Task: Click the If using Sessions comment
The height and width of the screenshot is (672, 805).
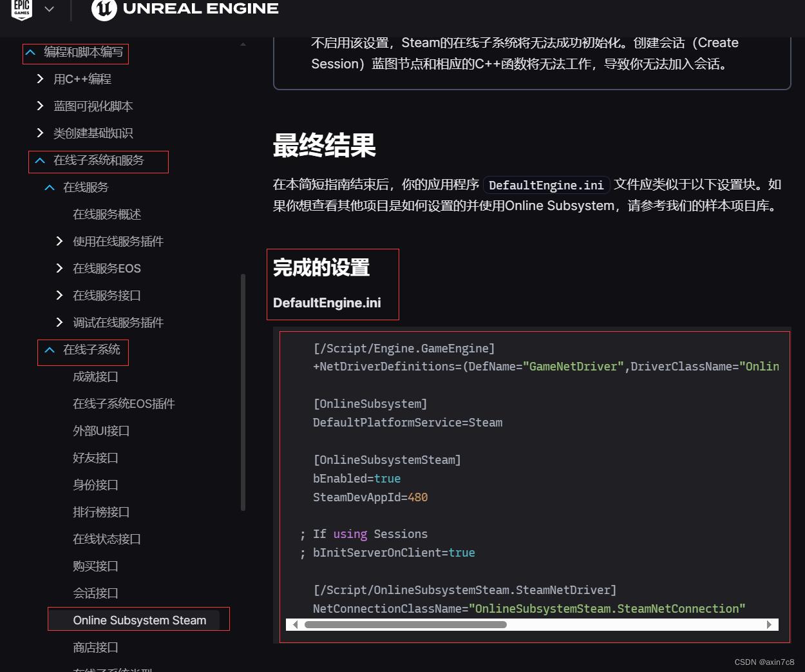Action: point(364,534)
